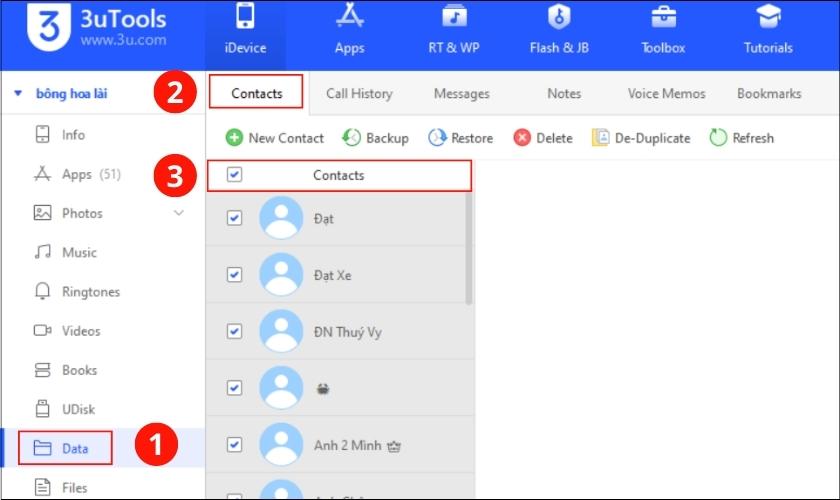The width and height of the screenshot is (840, 500).
Task: Click the De-Duplicate icon
Action: pos(600,138)
